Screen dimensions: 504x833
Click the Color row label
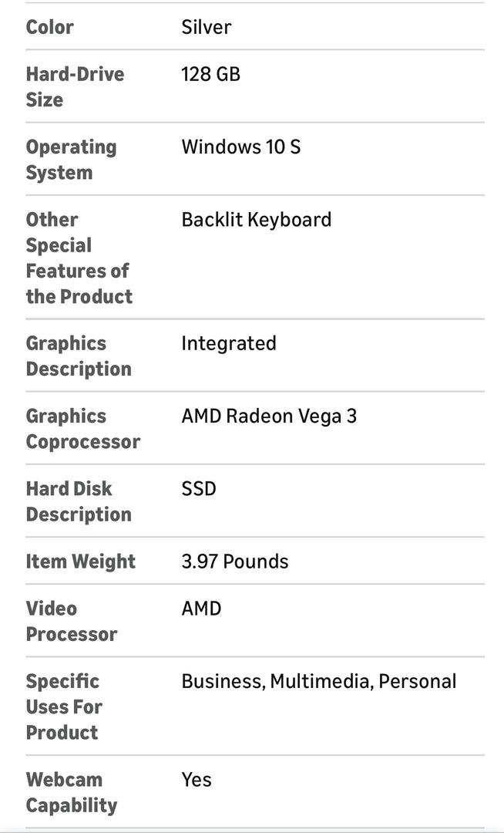coord(50,27)
